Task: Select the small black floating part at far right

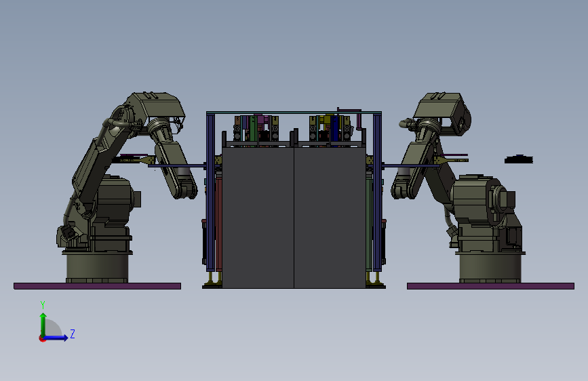Action: (x=519, y=159)
